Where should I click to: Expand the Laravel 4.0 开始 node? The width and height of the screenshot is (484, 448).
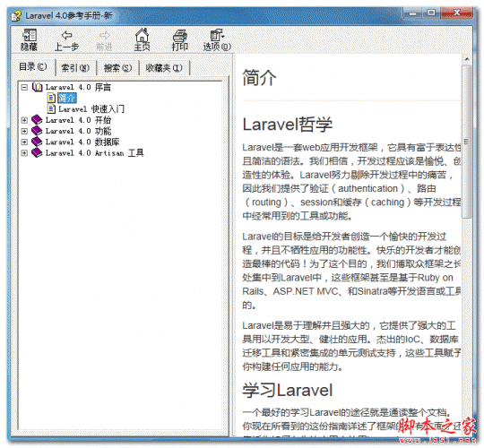pos(24,120)
